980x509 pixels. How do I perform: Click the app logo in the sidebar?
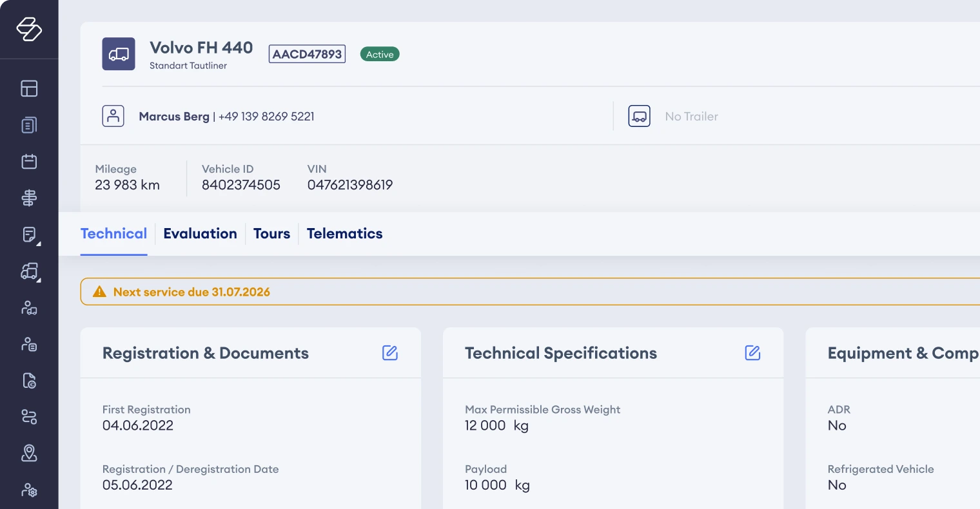click(x=29, y=29)
